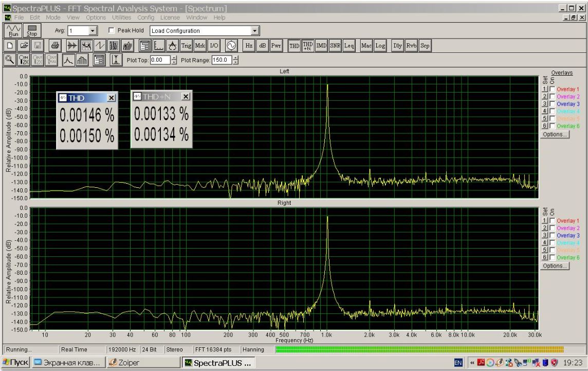
Task: Click Set button 1 in Left overlays
Action: [x=545, y=90]
